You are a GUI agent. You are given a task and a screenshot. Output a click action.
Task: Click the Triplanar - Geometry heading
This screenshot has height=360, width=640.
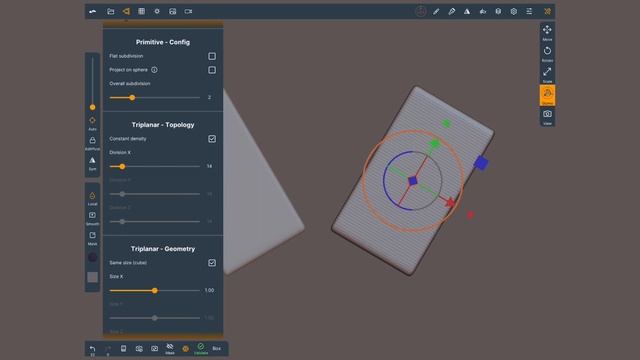click(x=163, y=249)
